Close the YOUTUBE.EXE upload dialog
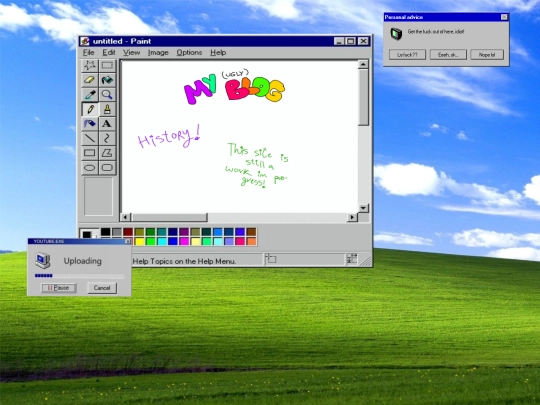The height and width of the screenshot is (405, 540). click(127, 241)
